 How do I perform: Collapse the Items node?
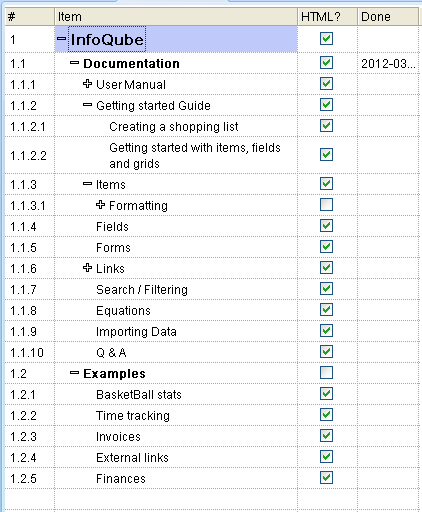point(87,183)
